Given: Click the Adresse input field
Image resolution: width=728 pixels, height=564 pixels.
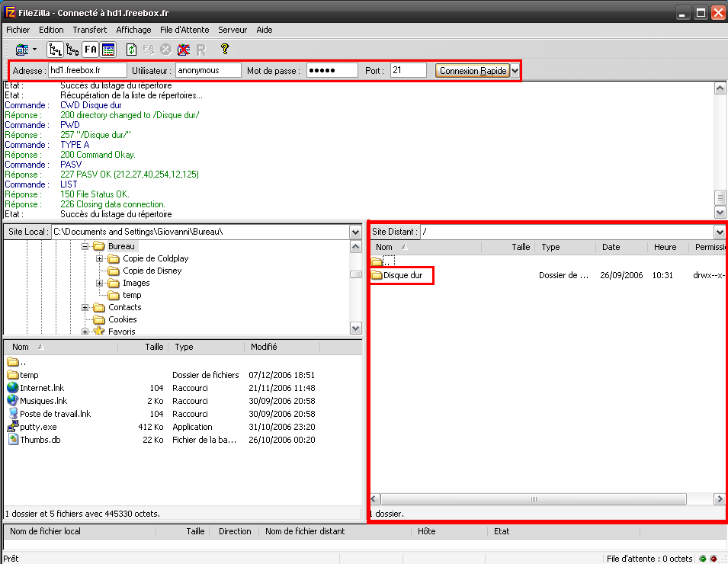Looking at the screenshot, I should [x=88, y=70].
